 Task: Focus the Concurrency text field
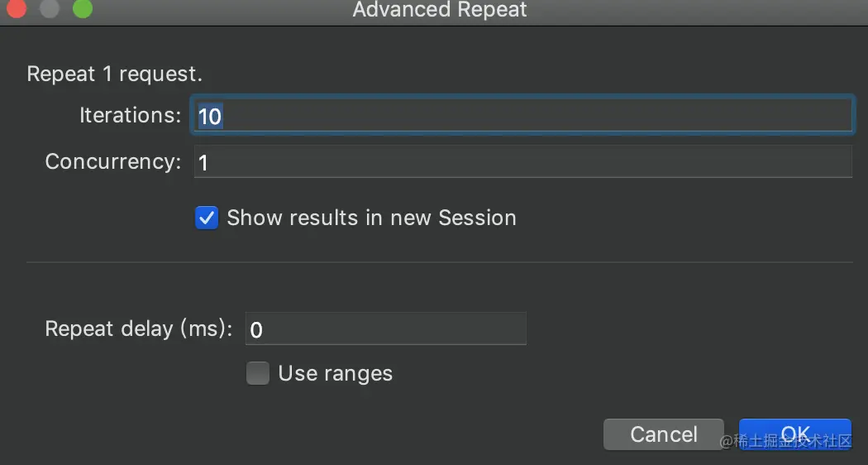[522, 162]
